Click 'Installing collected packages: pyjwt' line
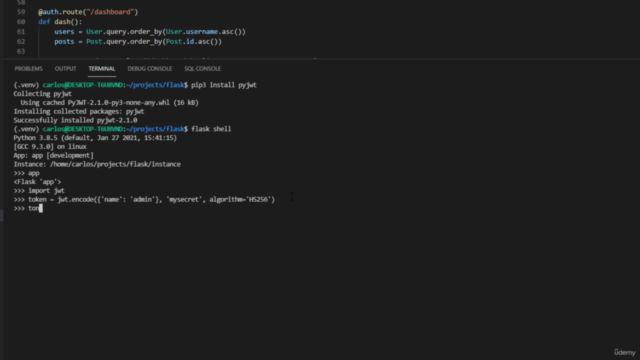Screen dimensions: 640x360 click(x=79, y=111)
